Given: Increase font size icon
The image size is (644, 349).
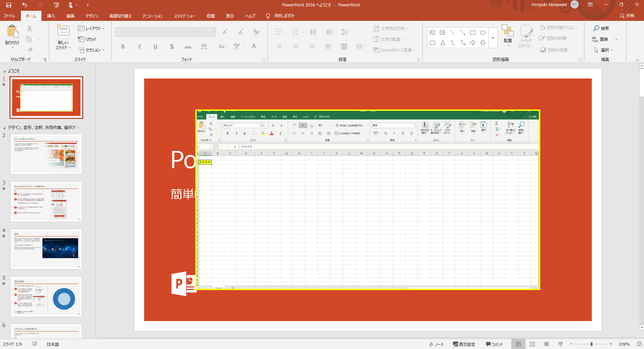Looking at the screenshot, I should [225, 32].
